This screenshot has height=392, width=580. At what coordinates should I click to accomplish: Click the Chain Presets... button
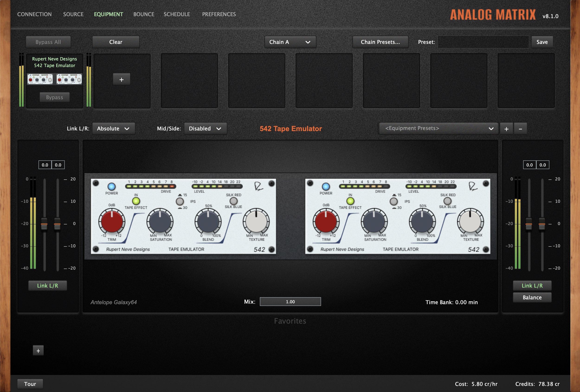pyautogui.click(x=380, y=42)
